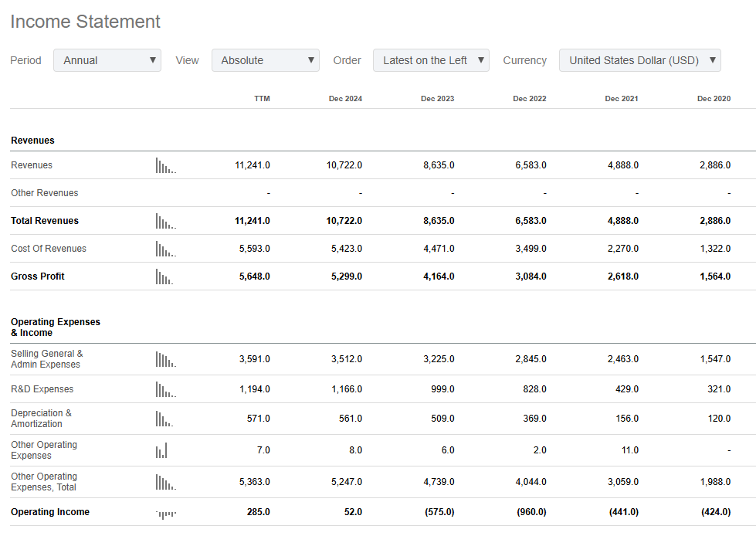Change Currency from United States Dollar (USD)
The image size is (756, 536).
(639, 60)
